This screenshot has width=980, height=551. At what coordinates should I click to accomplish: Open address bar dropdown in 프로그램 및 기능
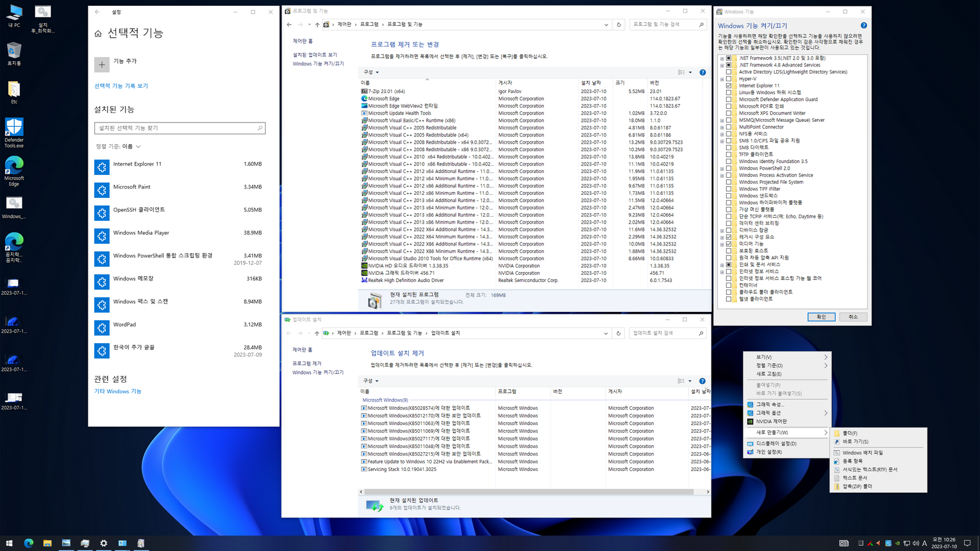[x=606, y=25]
